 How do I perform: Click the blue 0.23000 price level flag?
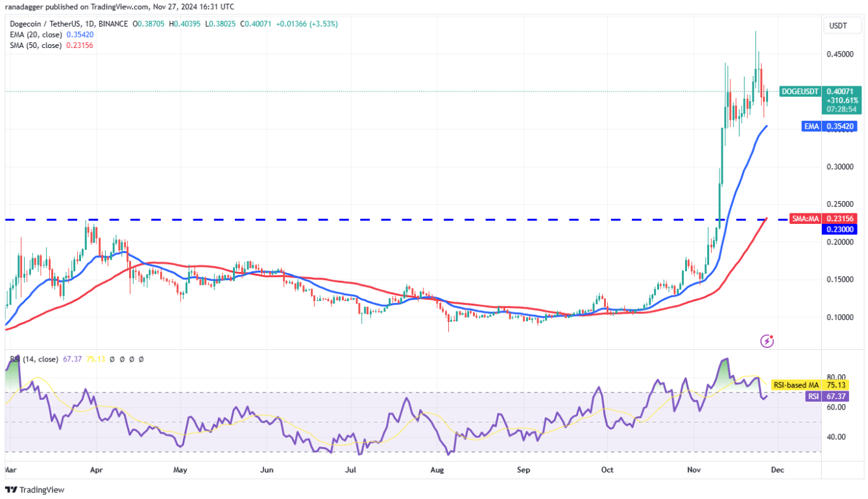coord(839,229)
